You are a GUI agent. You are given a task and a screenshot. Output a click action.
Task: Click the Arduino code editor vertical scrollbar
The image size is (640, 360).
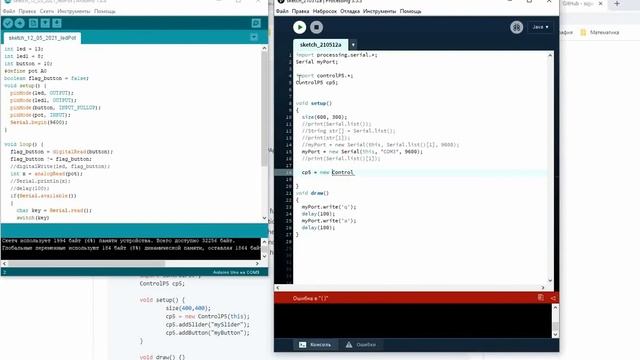point(264,133)
